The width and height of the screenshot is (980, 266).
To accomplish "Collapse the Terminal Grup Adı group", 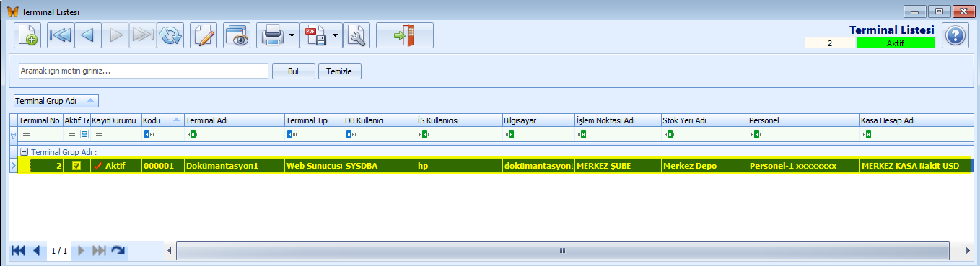I will coord(24,152).
